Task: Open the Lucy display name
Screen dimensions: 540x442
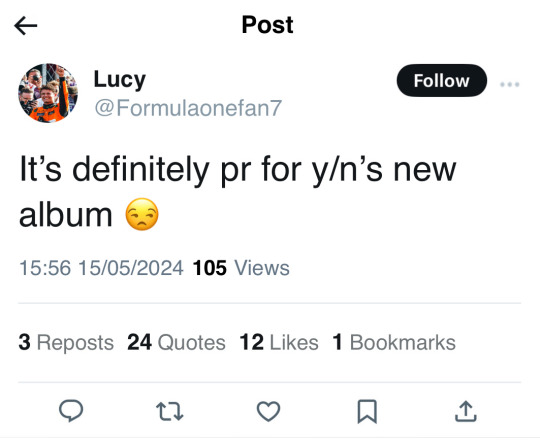Action: click(x=120, y=80)
